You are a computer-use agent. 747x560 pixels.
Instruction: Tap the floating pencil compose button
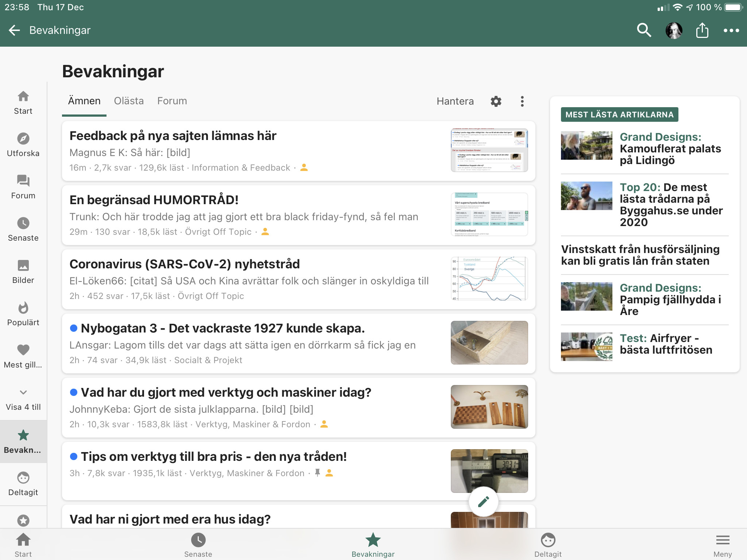click(x=483, y=502)
